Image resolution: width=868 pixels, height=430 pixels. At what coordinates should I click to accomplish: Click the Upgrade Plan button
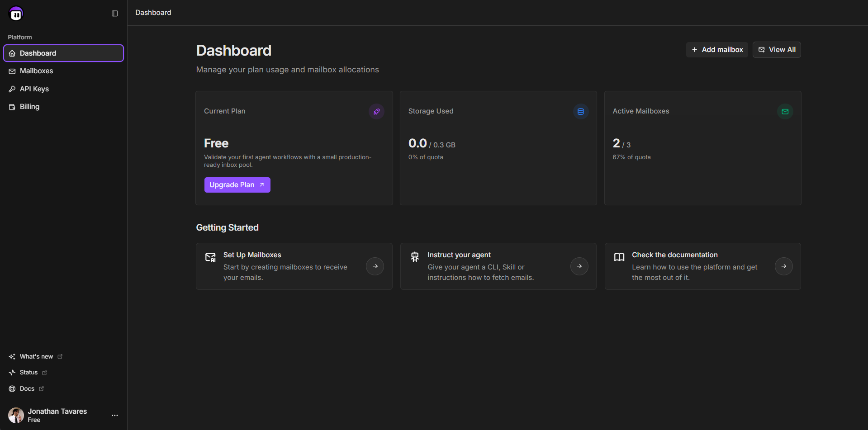pos(237,185)
